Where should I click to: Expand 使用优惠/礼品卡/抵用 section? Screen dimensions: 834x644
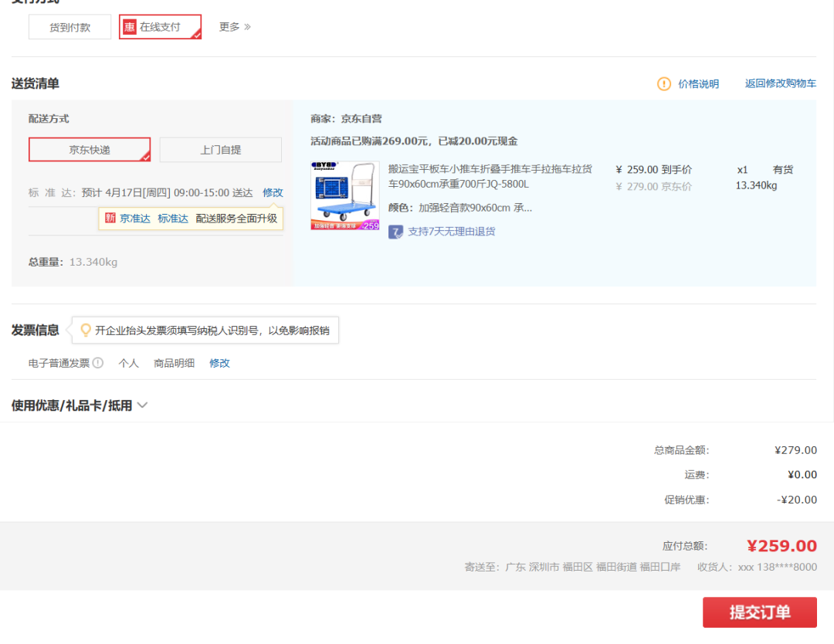coord(80,405)
